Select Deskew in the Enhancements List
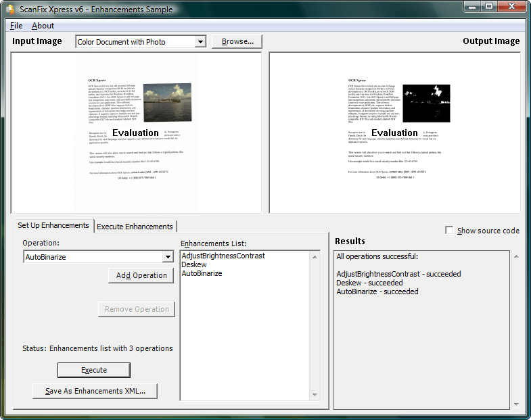 click(x=194, y=264)
